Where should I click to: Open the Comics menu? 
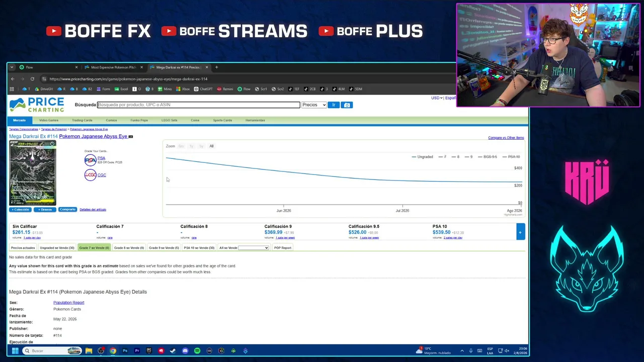coord(111,120)
